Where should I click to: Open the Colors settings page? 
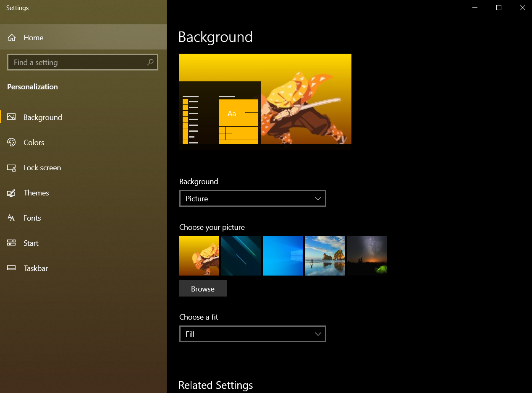point(83,143)
